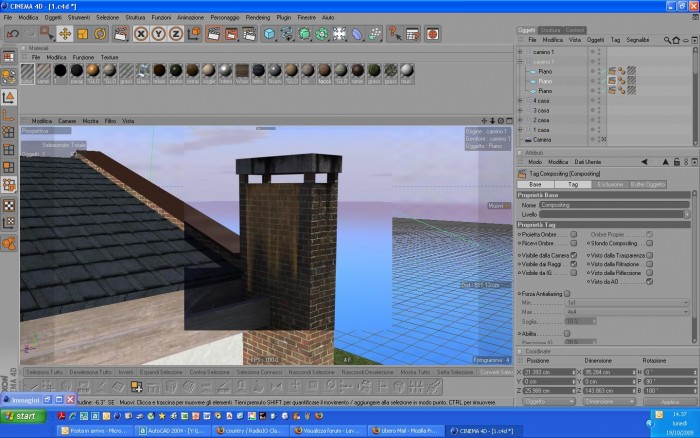
Task: Select the orange sphere material
Action: [93, 73]
